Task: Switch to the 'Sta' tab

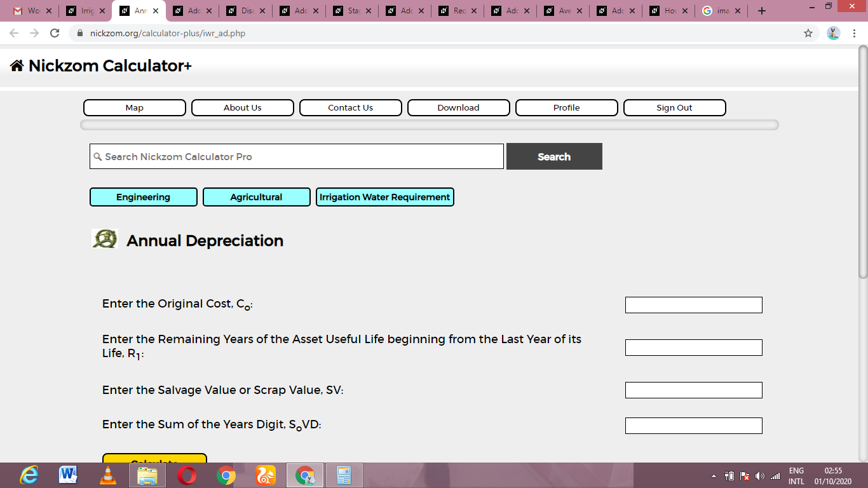Action: click(351, 11)
